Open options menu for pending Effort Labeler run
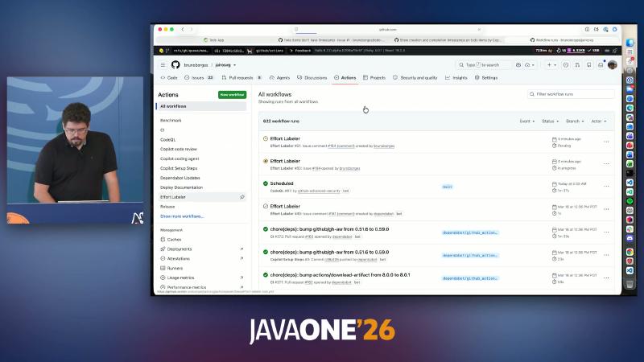 pos(606,142)
